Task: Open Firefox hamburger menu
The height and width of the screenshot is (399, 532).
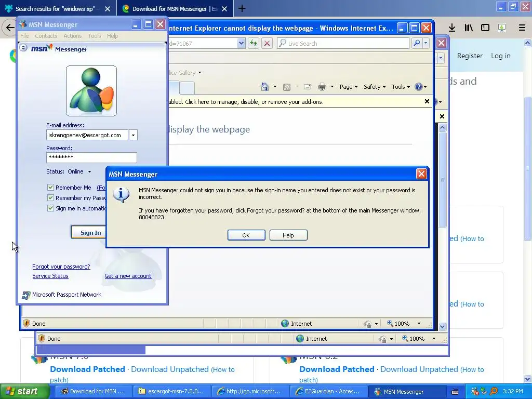Action: 522,28
